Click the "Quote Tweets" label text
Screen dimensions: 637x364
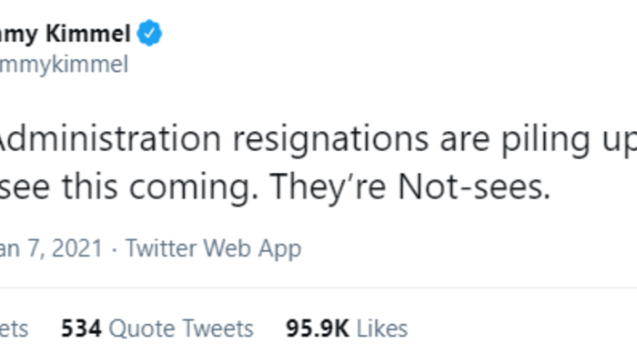point(179,328)
